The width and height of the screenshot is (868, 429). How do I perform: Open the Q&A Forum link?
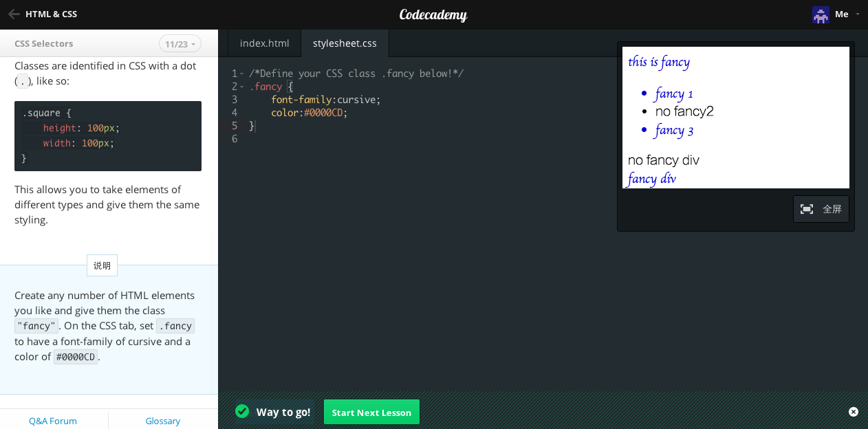(x=53, y=420)
